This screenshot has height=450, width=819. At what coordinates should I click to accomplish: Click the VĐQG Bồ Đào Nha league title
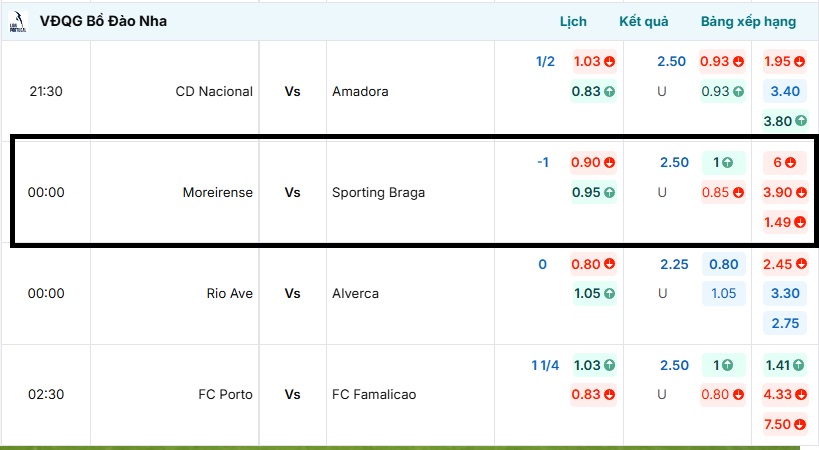[103, 21]
